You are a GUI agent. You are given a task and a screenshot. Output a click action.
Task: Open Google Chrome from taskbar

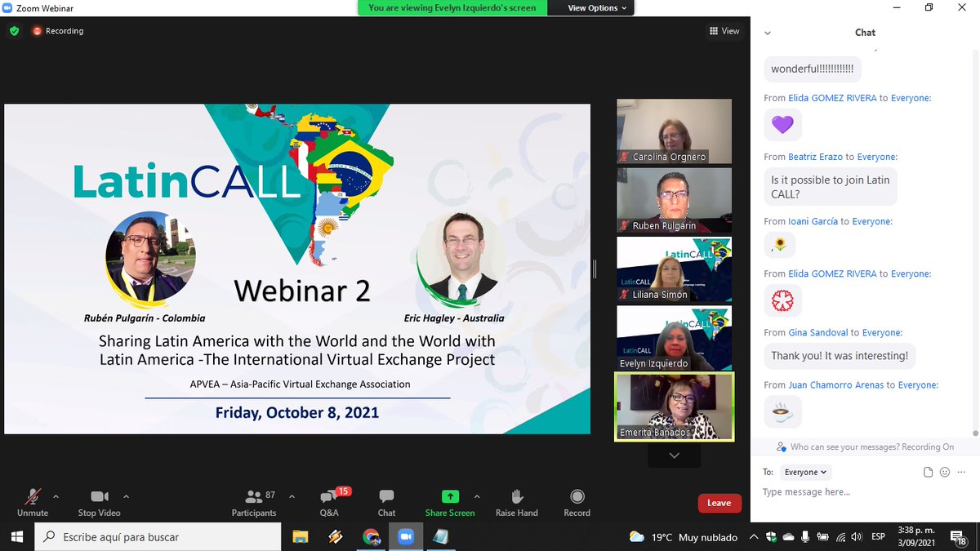[x=371, y=536]
